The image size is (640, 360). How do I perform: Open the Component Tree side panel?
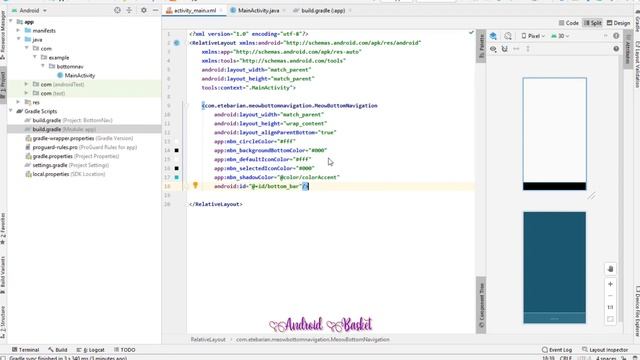click(x=481, y=305)
